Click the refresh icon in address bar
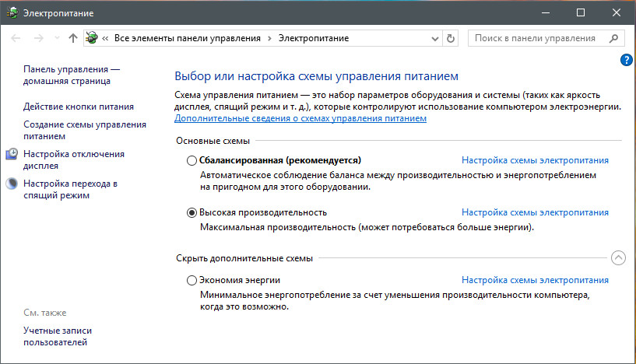The image size is (636, 364). pos(452,38)
